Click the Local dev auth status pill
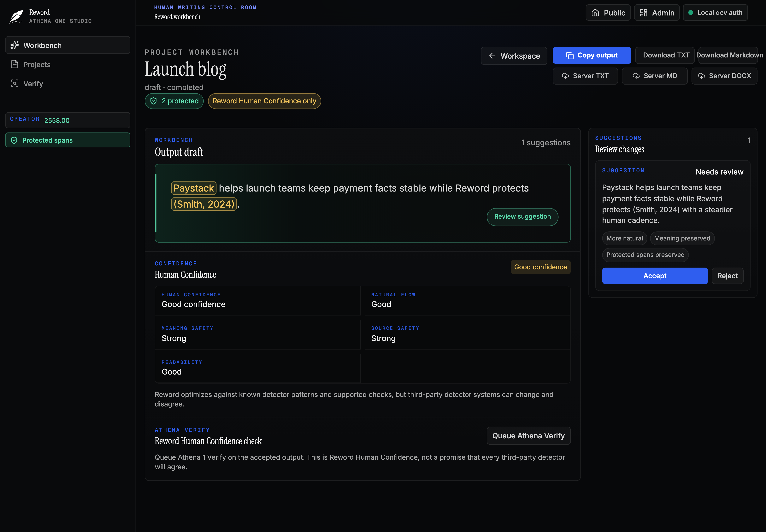This screenshot has width=766, height=532. (715, 13)
